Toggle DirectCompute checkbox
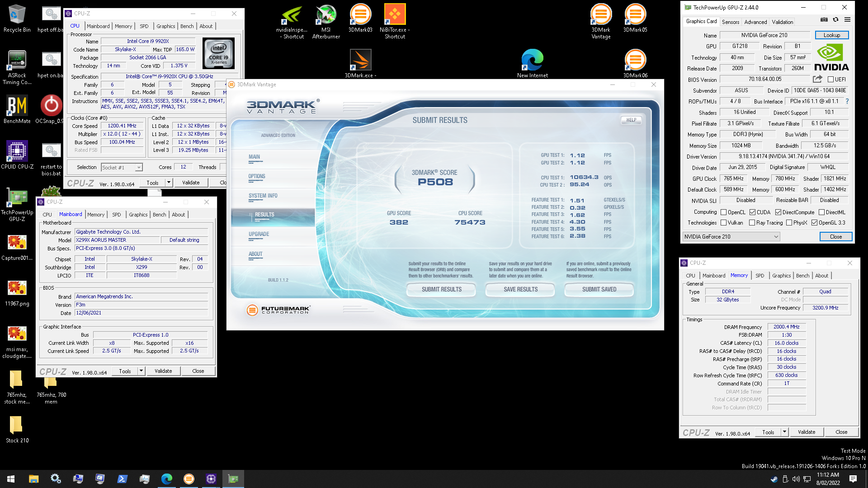Viewport: 868px width, 488px height. pos(778,212)
